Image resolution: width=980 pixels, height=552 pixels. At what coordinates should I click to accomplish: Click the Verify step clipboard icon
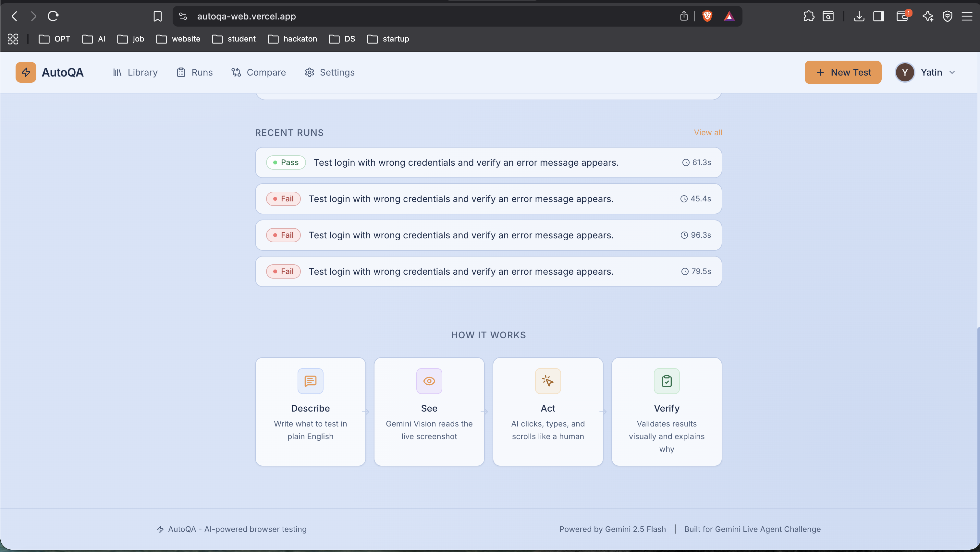click(x=666, y=381)
